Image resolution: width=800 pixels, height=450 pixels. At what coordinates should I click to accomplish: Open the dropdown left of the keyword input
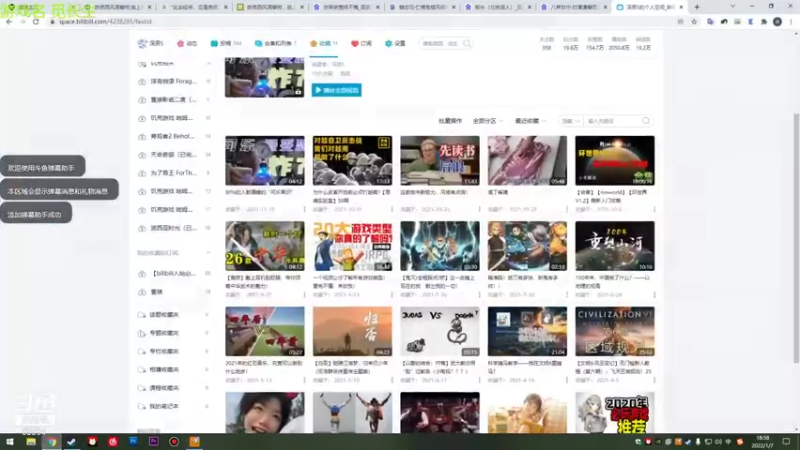570,121
